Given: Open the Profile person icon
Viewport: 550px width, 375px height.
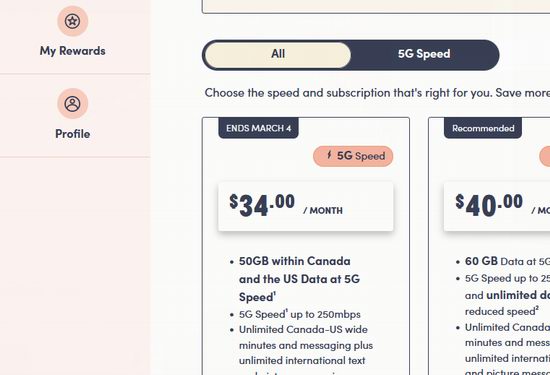Looking at the screenshot, I should pos(73,104).
